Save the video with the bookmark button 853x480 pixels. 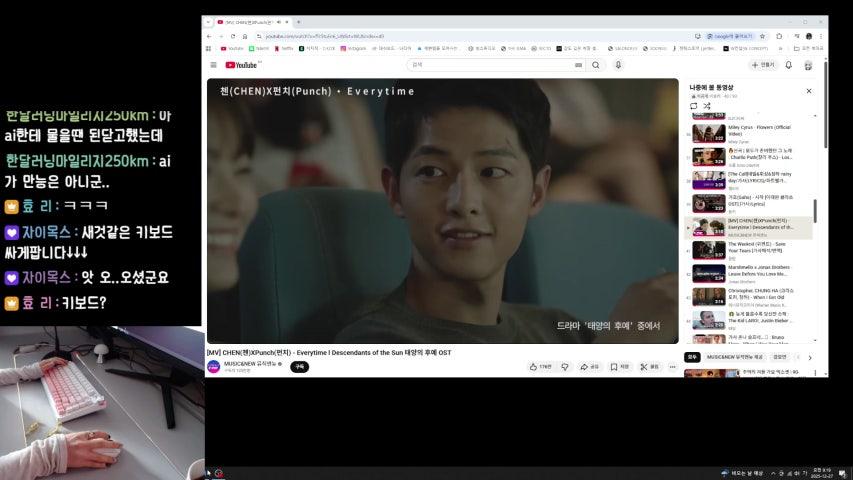(620, 367)
